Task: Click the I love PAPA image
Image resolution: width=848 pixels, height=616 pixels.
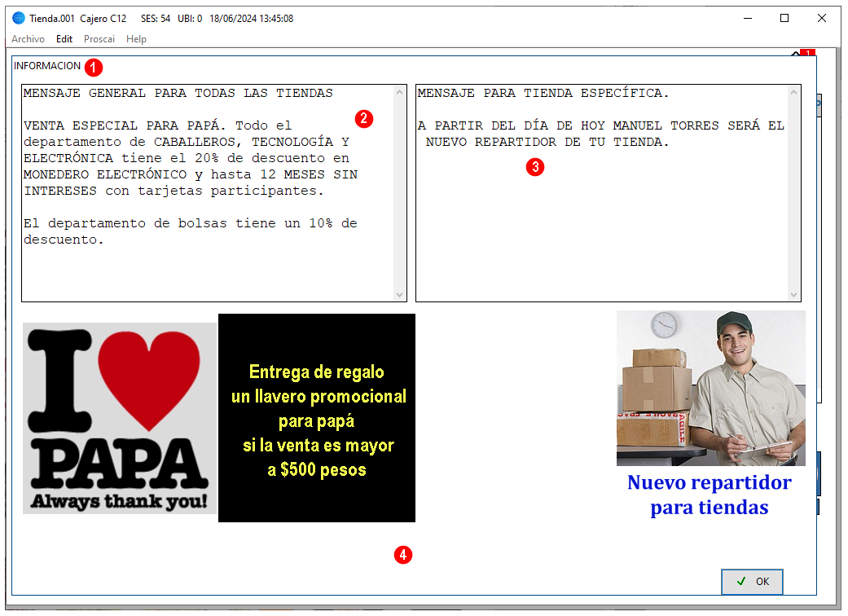Action: coord(120,418)
